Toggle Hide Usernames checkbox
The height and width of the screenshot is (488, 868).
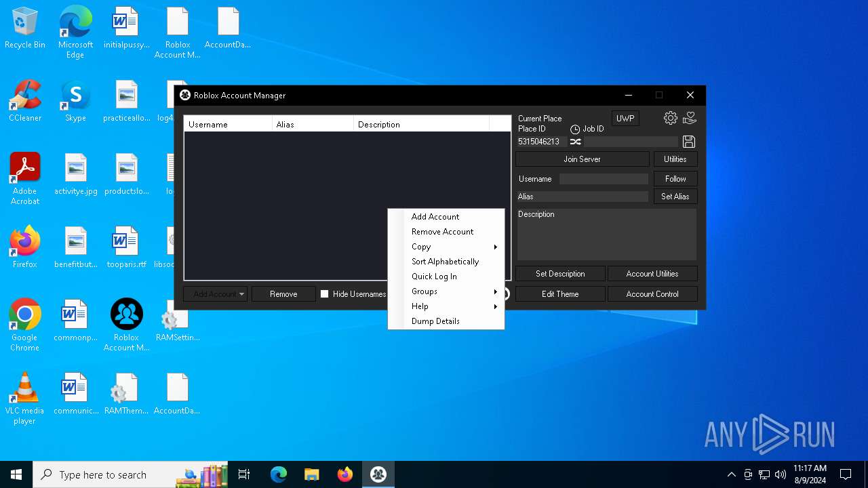(x=325, y=294)
